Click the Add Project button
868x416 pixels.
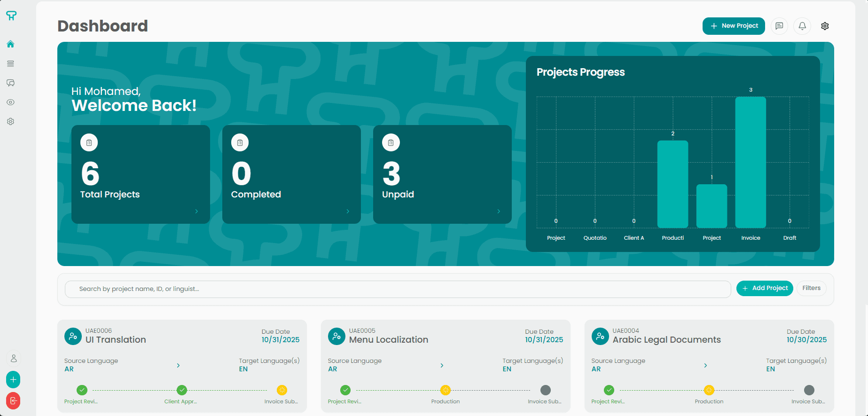point(765,288)
